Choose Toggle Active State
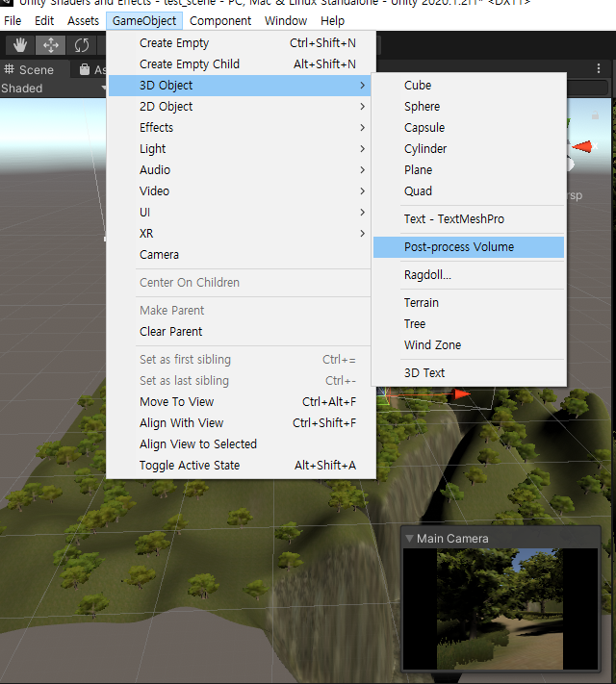Screen dimensions: 616x684 click(x=240, y=466)
